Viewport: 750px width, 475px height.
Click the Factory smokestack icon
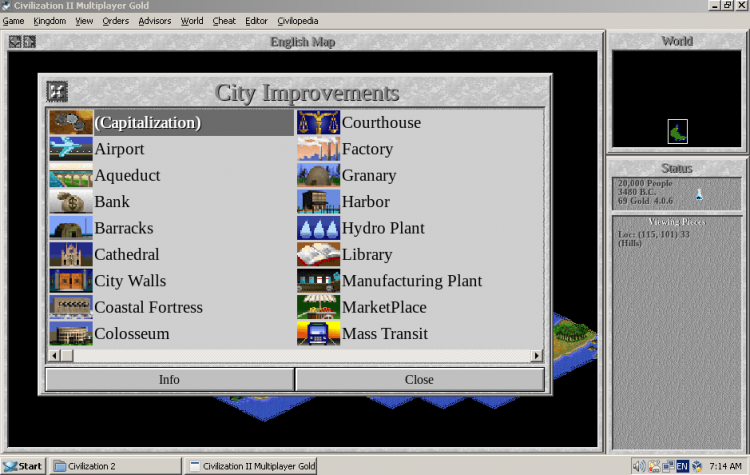coord(318,149)
